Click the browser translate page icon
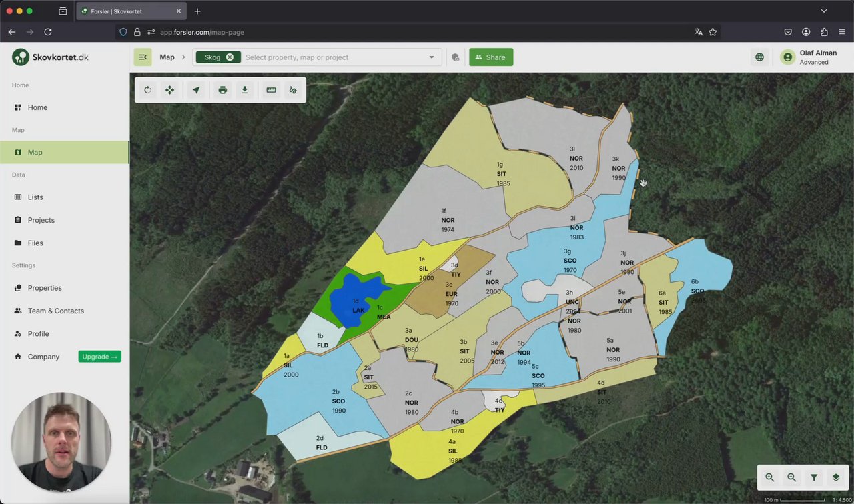The height and width of the screenshot is (504, 854). 699,32
